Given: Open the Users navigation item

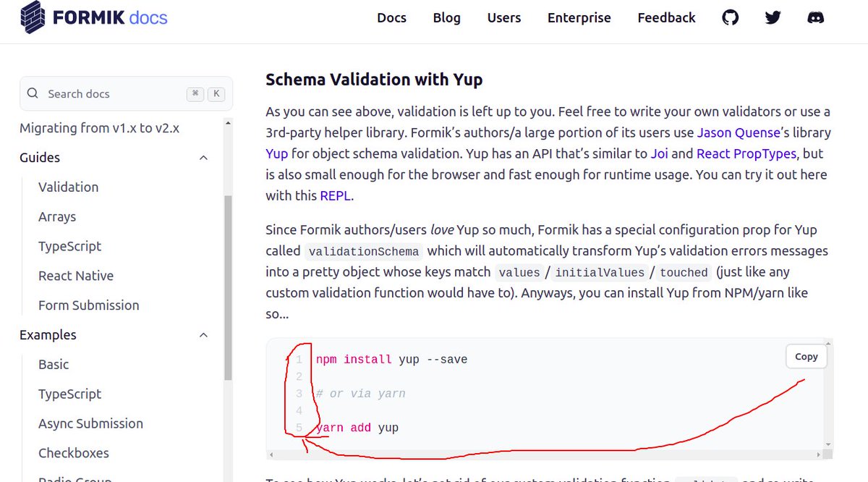Looking at the screenshot, I should click(504, 18).
